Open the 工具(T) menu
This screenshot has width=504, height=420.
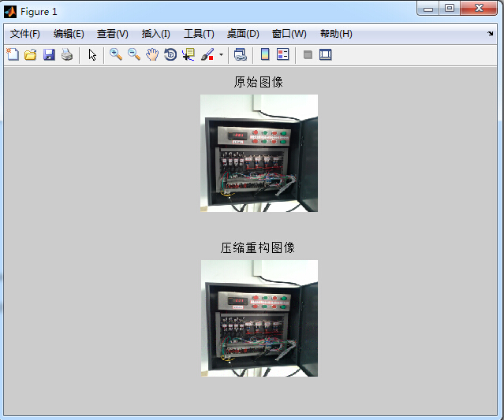199,34
